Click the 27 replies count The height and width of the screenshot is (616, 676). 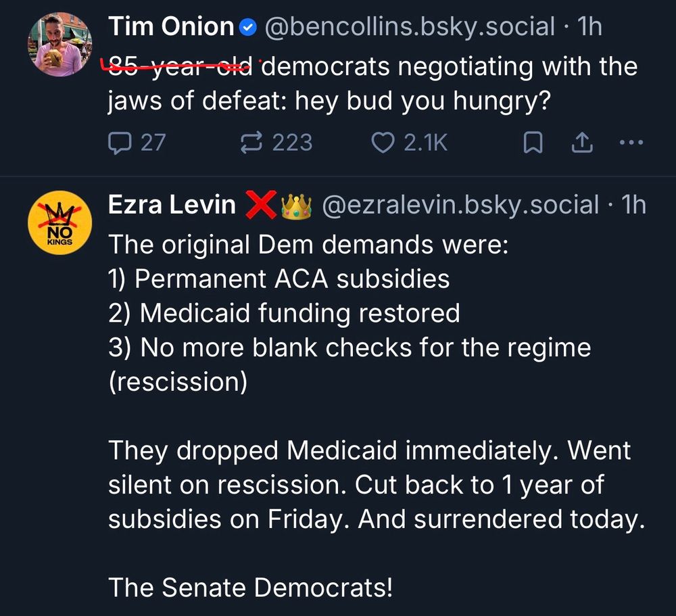[152, 142]
